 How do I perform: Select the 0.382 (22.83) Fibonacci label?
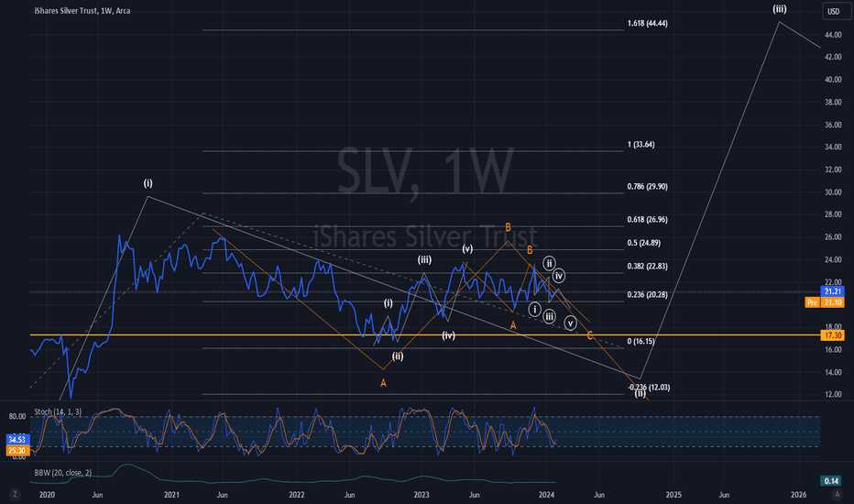tap(647, 267)
